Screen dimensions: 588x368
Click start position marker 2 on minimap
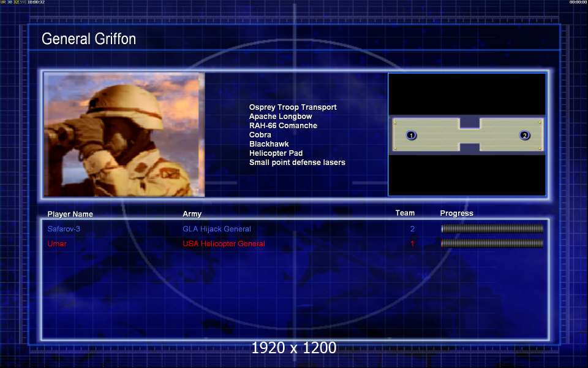[524, 135]
